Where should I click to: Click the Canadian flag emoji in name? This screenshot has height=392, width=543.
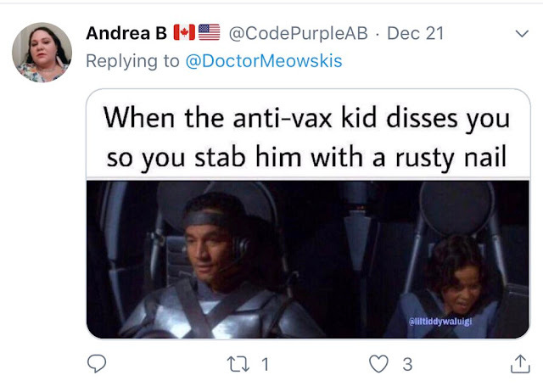184,32
